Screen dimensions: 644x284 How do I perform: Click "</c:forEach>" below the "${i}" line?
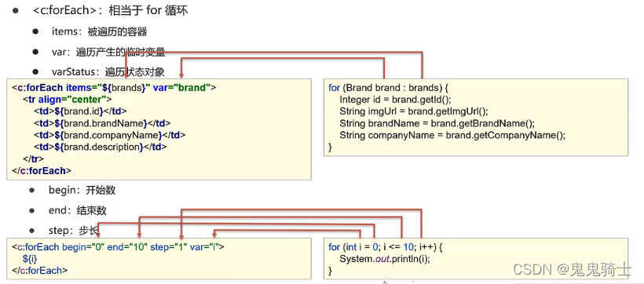(x=39, y=271)
